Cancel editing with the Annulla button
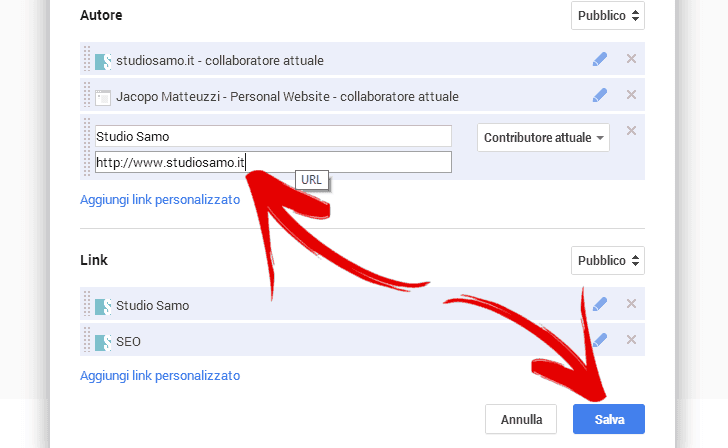 tap(521, 419)
